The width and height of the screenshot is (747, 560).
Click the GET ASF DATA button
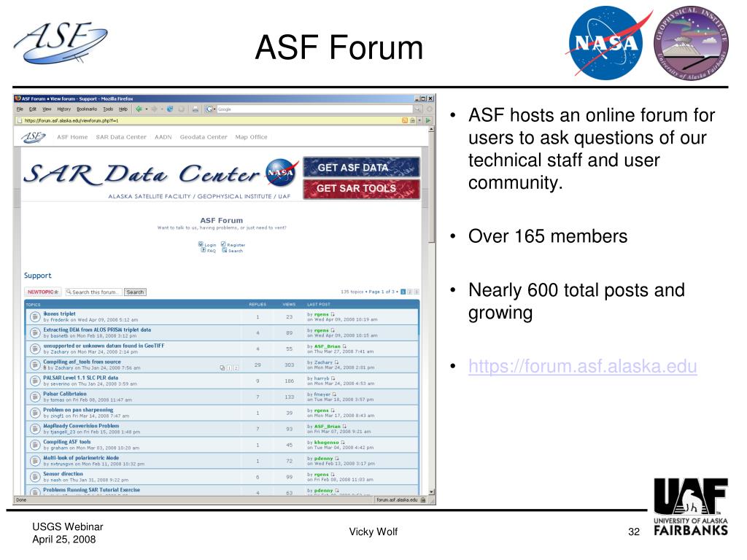point(361,168)
